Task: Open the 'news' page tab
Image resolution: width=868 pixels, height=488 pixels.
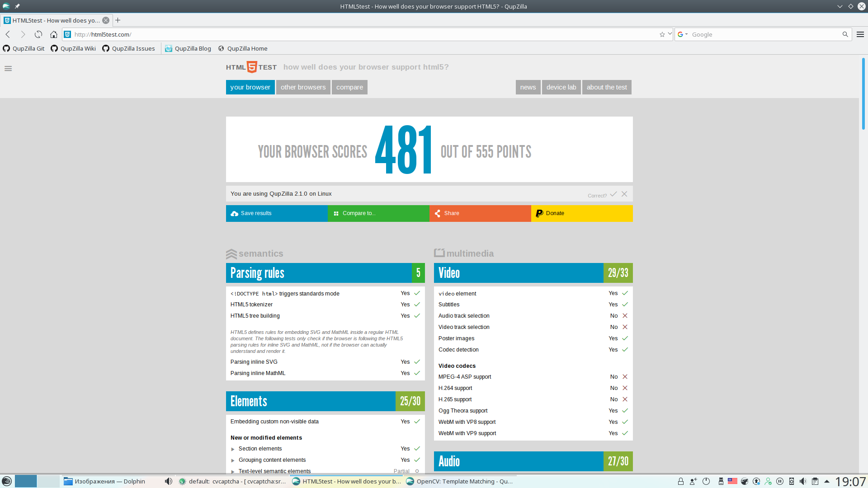Action: (x=528, y=87)
